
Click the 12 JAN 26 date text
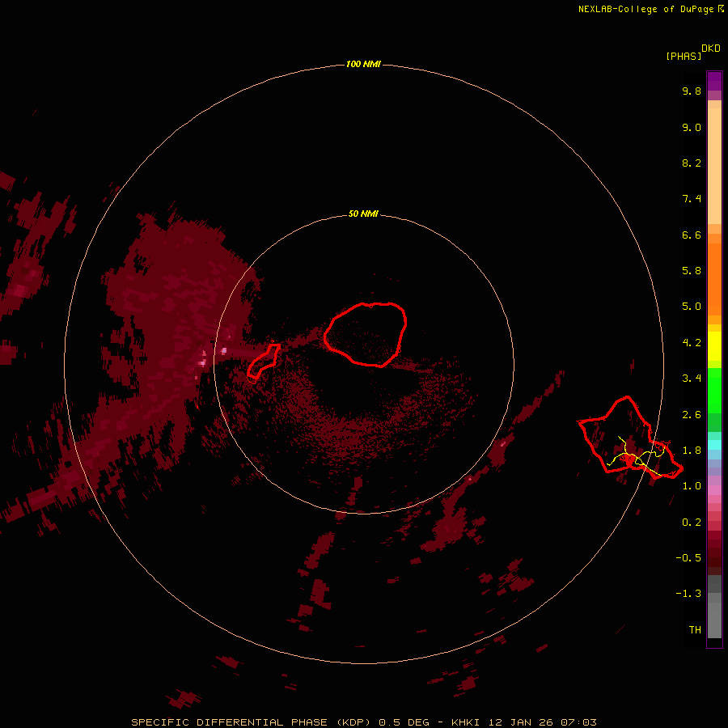[x=520, y=722]
